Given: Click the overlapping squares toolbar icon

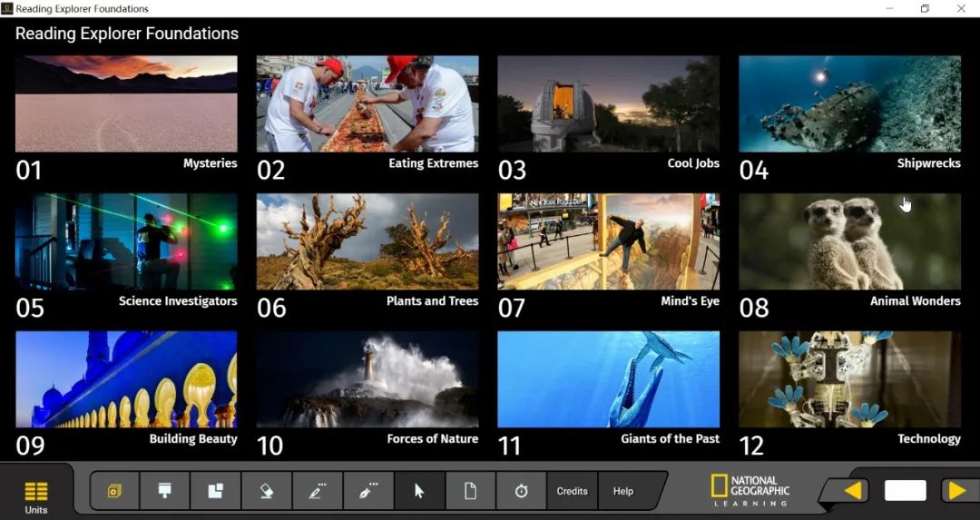Looking at the screenshot, I should tap(216, 491).
